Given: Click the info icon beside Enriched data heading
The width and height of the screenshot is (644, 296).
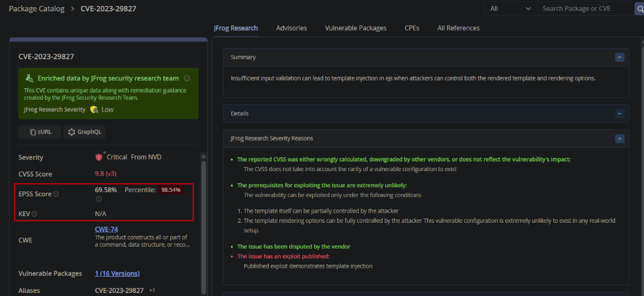Looking at the screenshot, I should click(x=187, y=78).
